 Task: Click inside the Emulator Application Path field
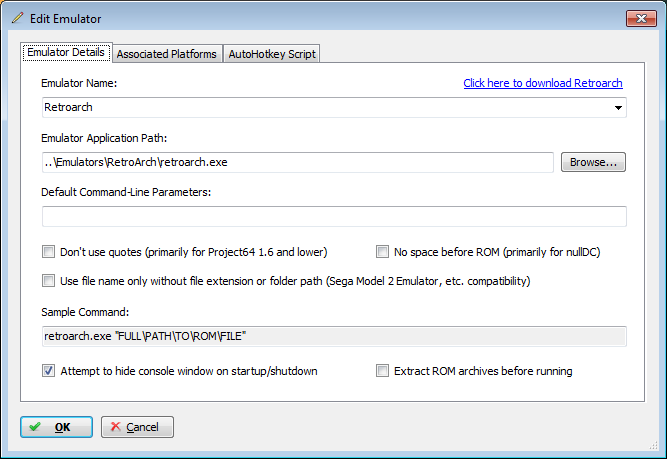[x=298, y=163]
